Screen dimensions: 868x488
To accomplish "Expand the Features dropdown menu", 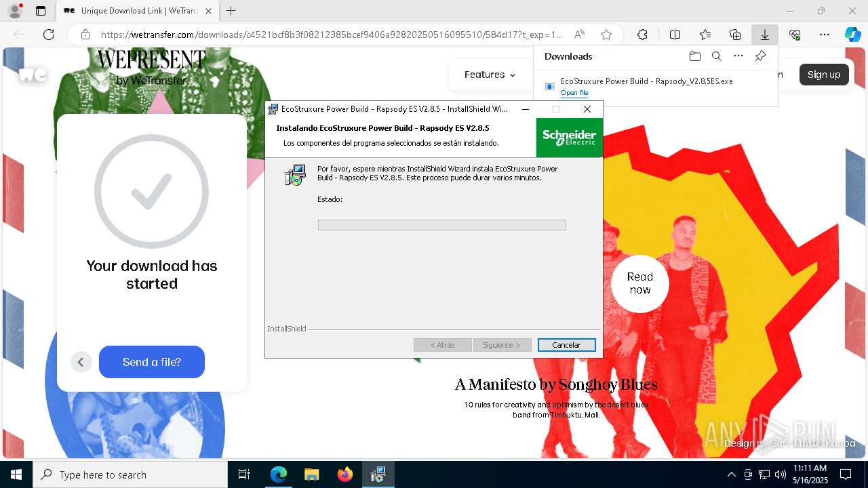I will (x=490, y=75).
